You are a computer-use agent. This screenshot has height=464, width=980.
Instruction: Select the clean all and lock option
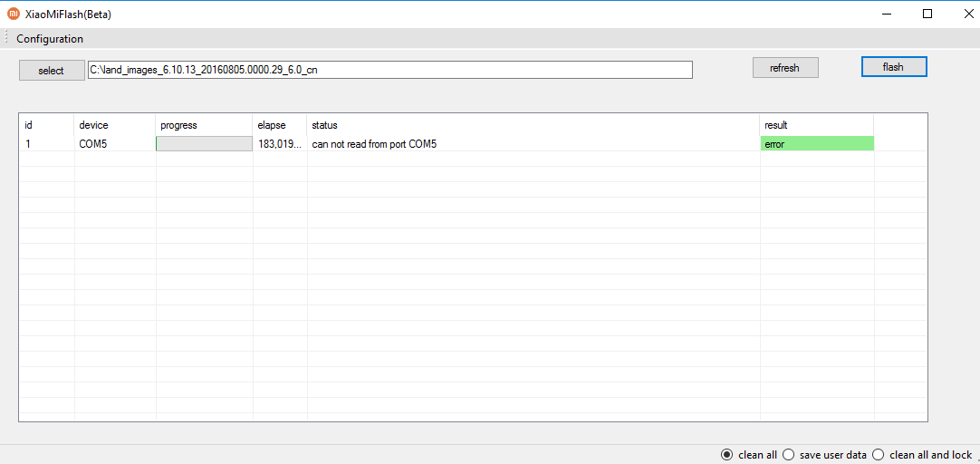point(922,455)
